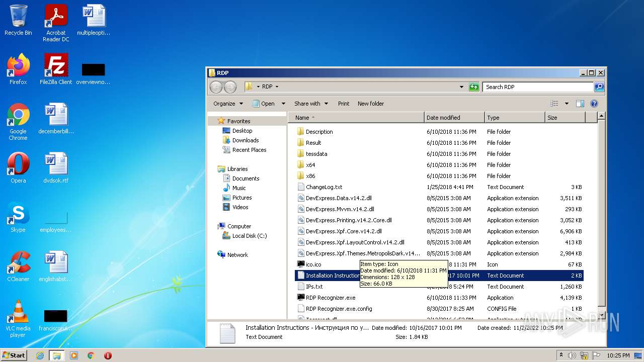Click the Explorer Forward navigation button
Screen dimensions: 644x362
(230, 87)
